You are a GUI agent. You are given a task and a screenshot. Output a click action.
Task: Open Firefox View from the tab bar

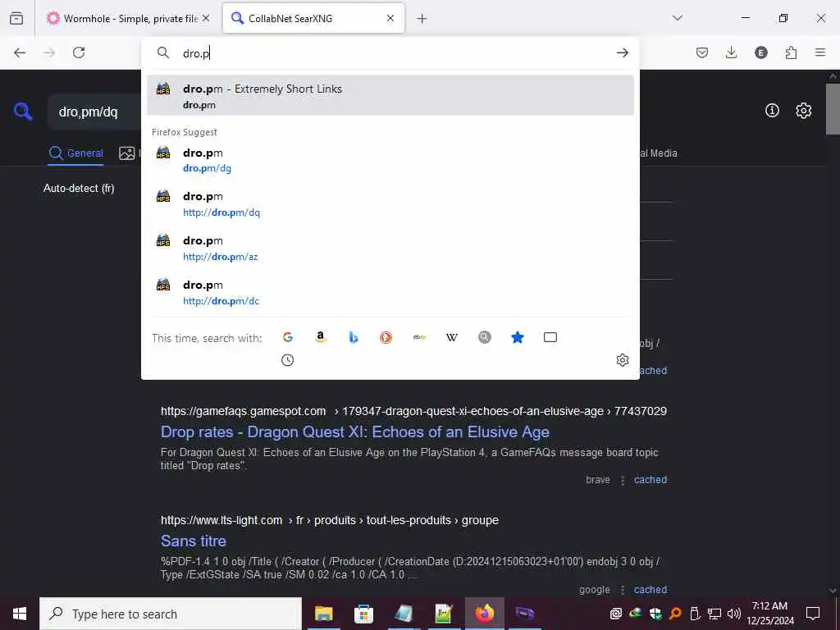pos(16,18)
